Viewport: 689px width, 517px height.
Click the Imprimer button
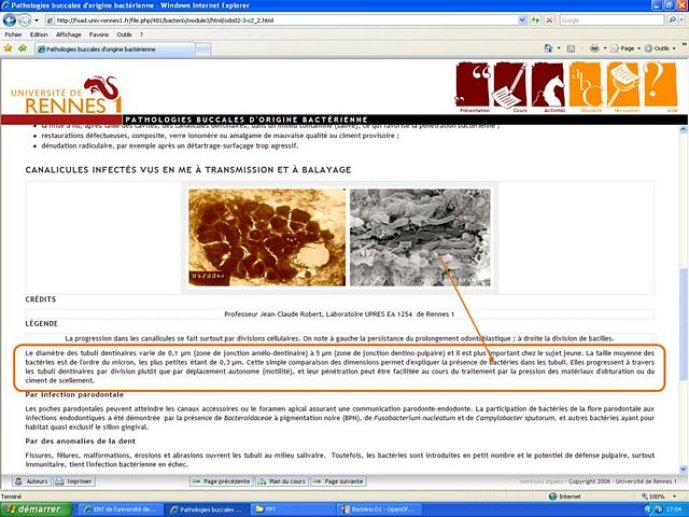tap(74, 481)
